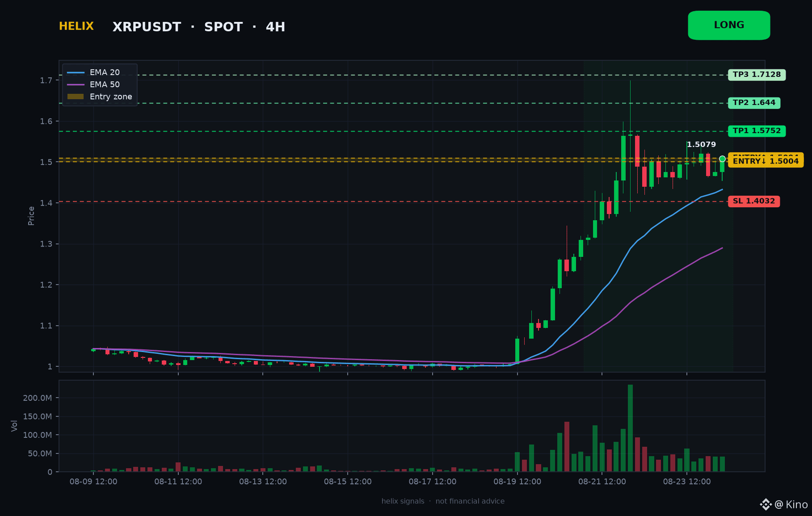Click the 100.0M volume axis tick
This screenshot has width=812, height=516.
[38, 435]
